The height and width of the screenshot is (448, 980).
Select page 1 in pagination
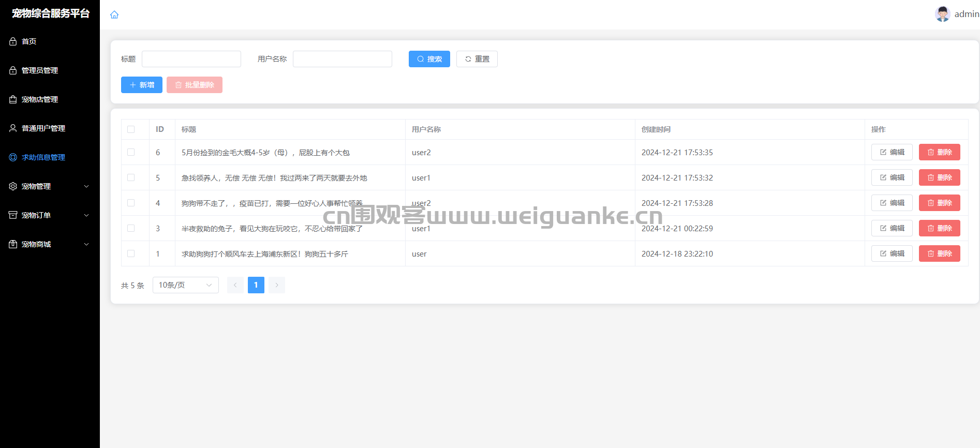point(256,285)
